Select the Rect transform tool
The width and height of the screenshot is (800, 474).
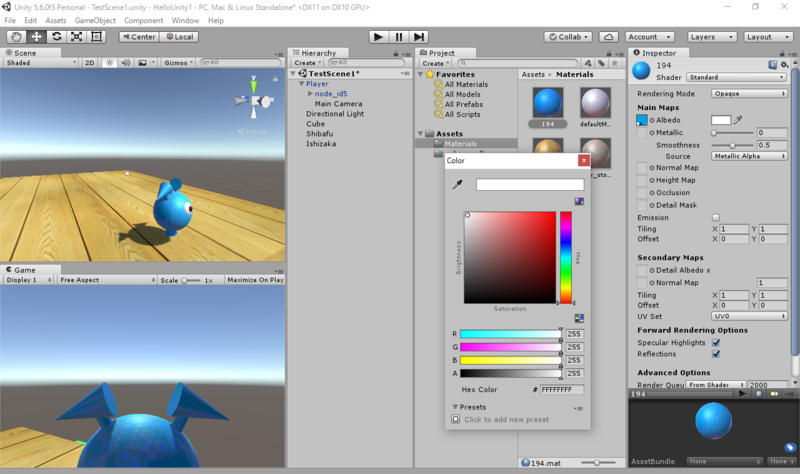pyautogui.click(x=96, y=37)
